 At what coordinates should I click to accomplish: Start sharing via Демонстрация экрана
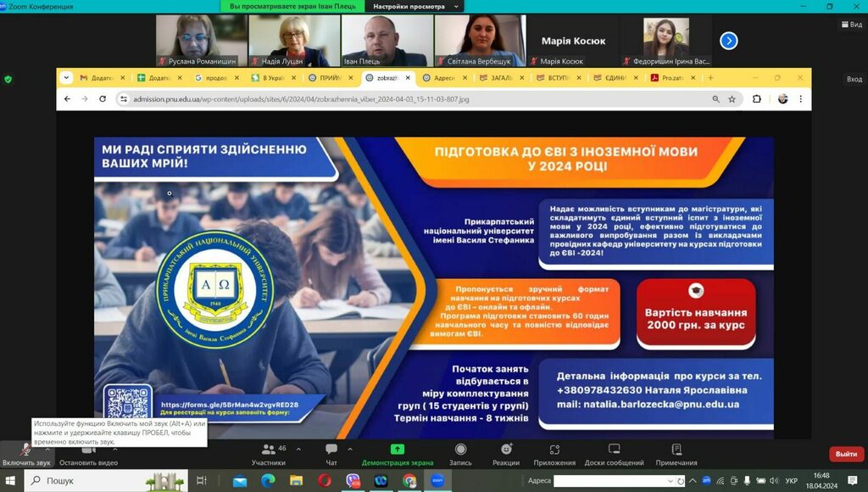[397, 454]
